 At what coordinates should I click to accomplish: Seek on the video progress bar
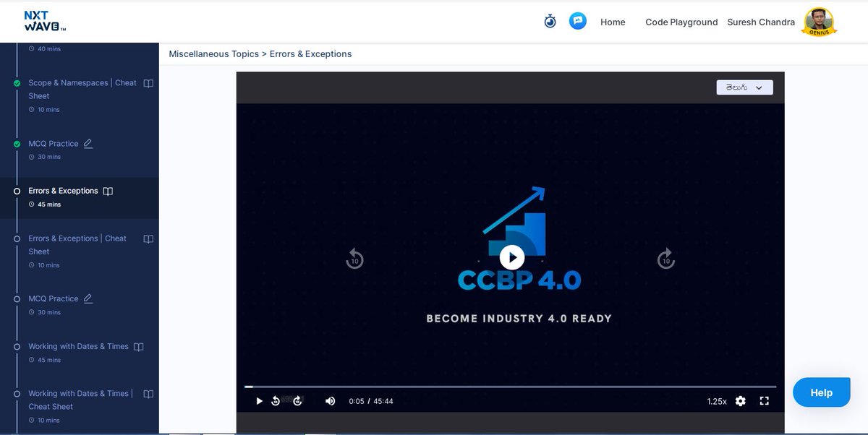click(x=511, y=387)
